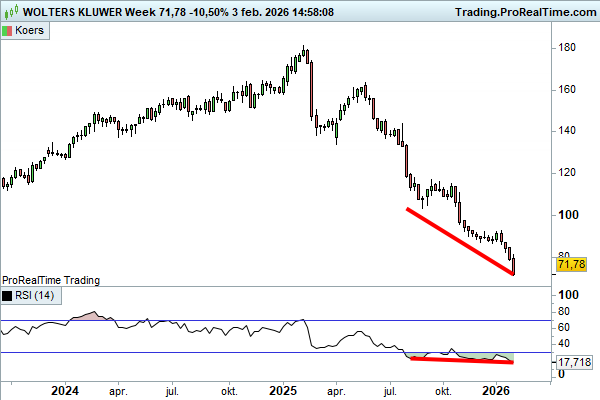Click the 2024 time axis label
This screenshot has width=600, height=400.
pos(65,391)
